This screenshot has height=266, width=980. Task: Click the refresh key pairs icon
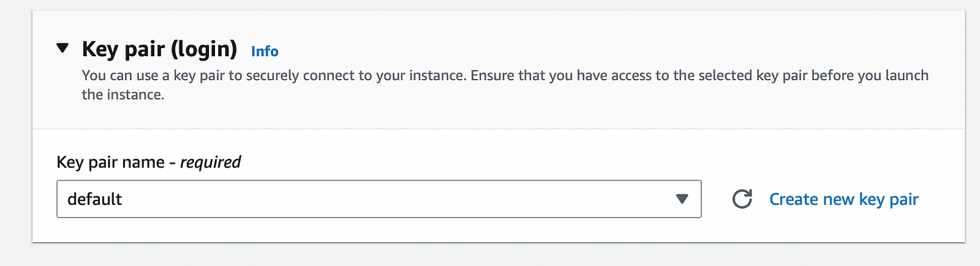(742, 199)
